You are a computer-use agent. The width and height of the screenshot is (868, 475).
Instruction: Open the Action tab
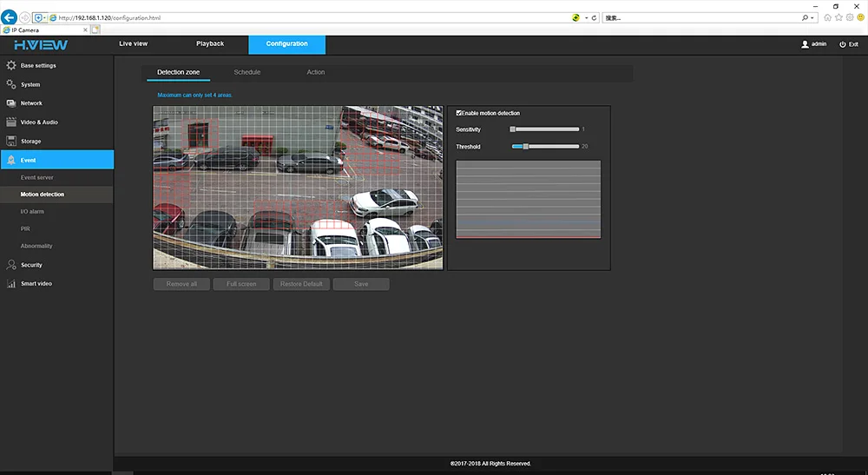click(315, 72)
